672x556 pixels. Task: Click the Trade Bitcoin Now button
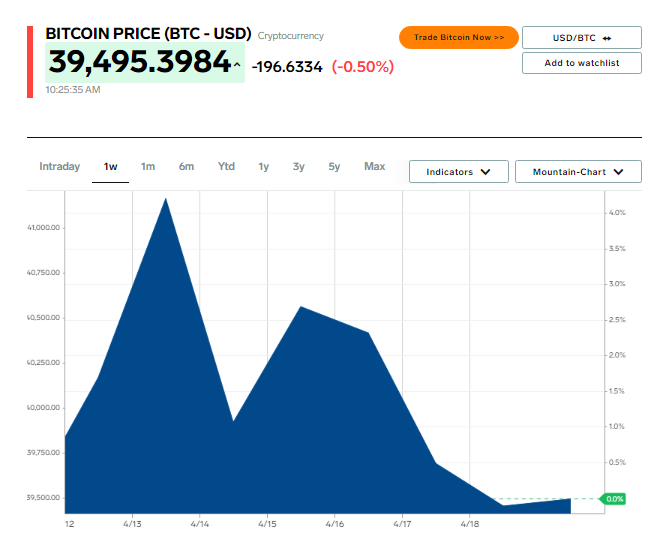(459, 37)
